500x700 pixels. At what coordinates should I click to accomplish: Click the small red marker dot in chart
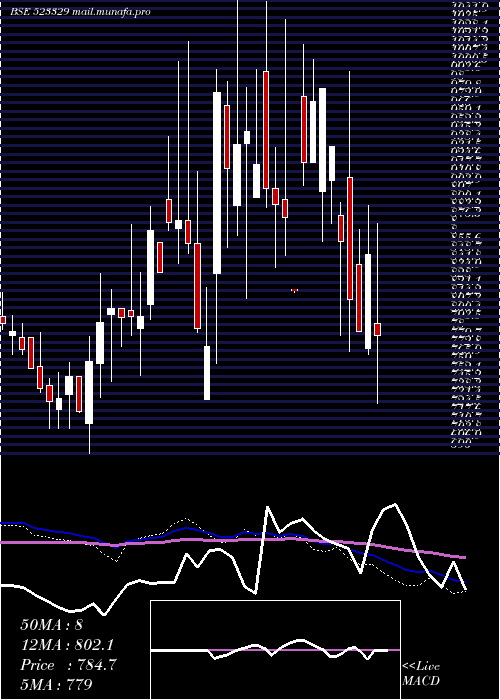click(294, 291)
